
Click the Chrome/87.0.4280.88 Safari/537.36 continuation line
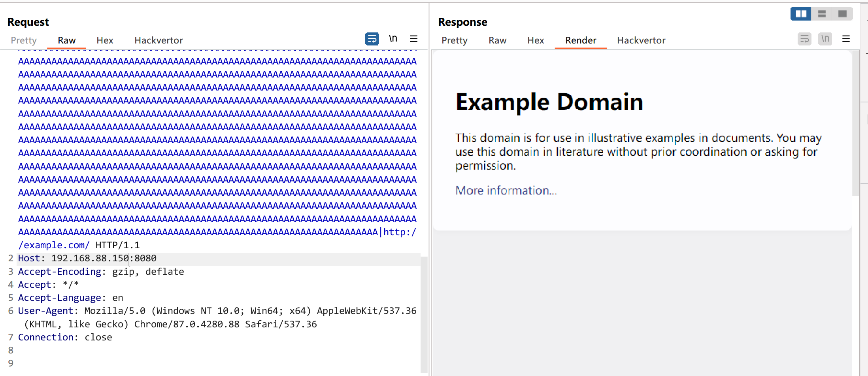(x=170, y=324)
